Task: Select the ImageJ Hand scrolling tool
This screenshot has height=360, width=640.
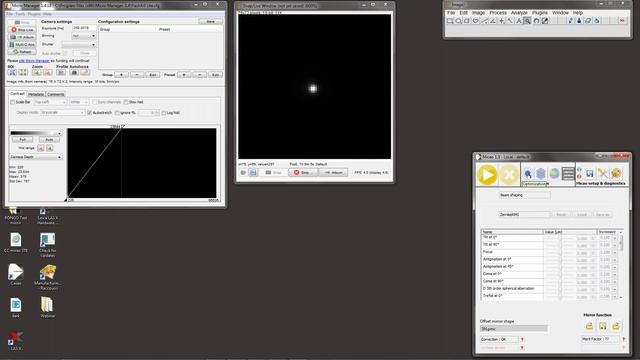Action: pyautogui.click(x=536, y=20)
